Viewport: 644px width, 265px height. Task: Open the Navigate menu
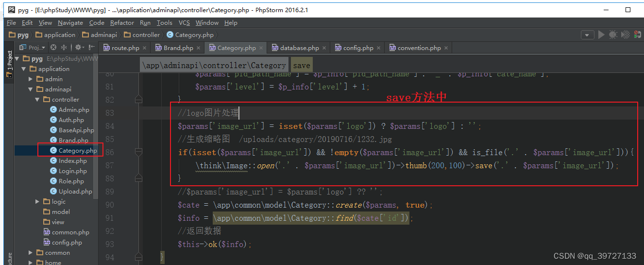70,22
